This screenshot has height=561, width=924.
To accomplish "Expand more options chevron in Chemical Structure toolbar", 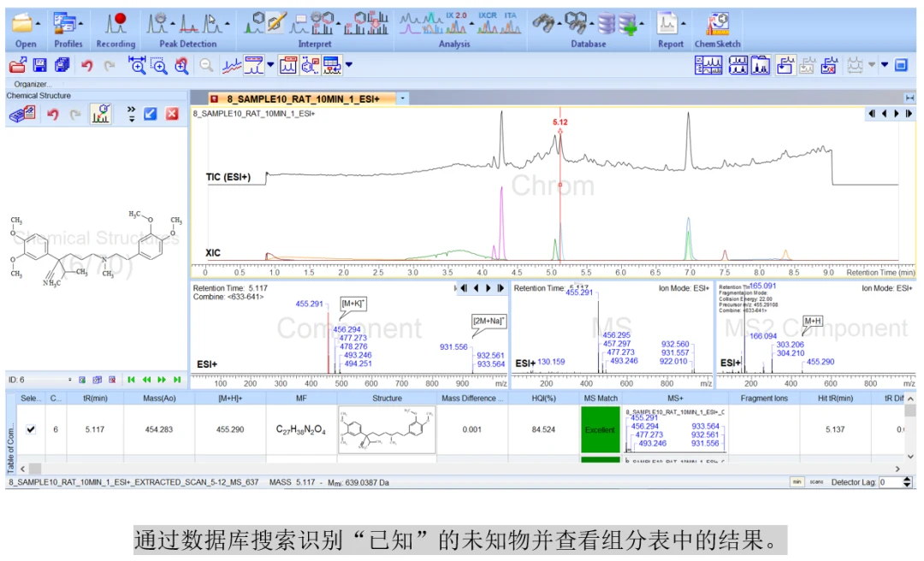I will pyautogui.click(x=131, y=114).
